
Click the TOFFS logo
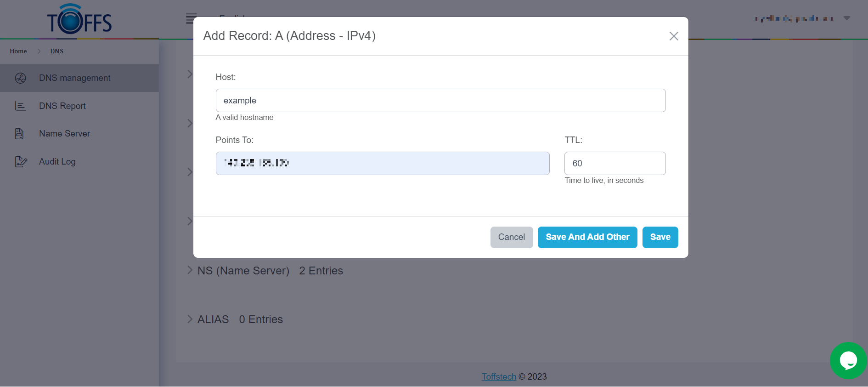pyautogui.click(x=79, y=20)
